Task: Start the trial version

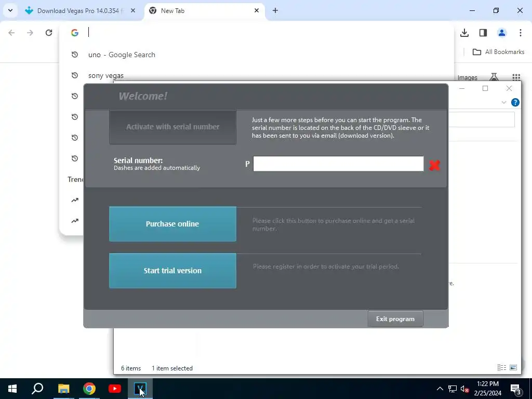Action: [172, 271]
